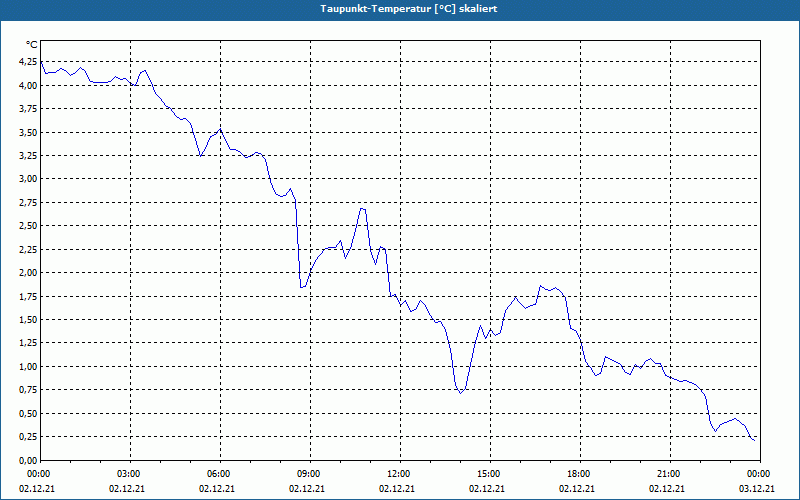Select the 1,75 y-axis label

pyautogui.click(x=28, y=296)
